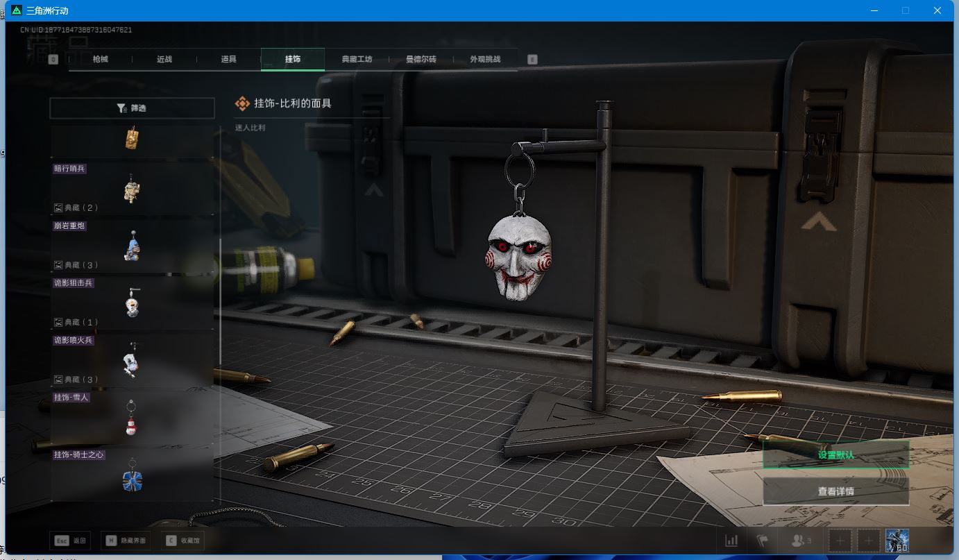Select the 暗行哨兵 charm
This screenshot has height=560, width=959.
(132, 188)
